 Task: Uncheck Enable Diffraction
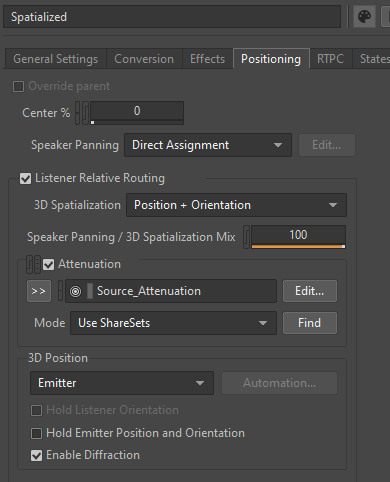[36, 455]
